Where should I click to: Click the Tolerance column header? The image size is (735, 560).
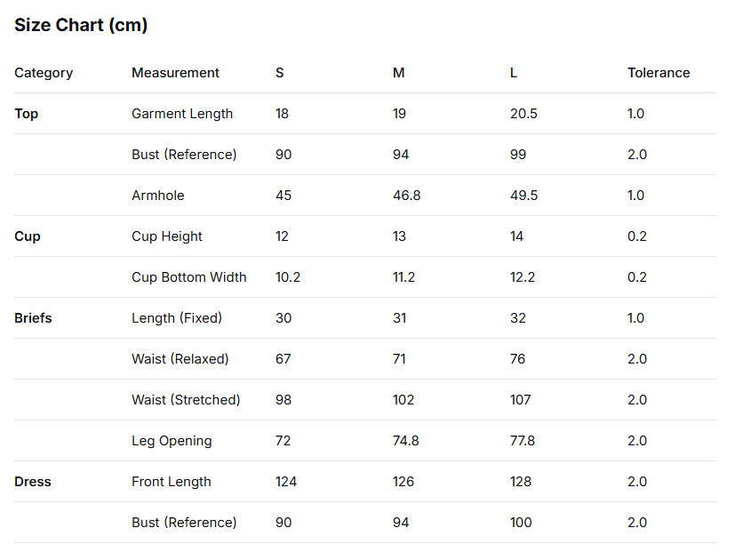tap(659, 73)
